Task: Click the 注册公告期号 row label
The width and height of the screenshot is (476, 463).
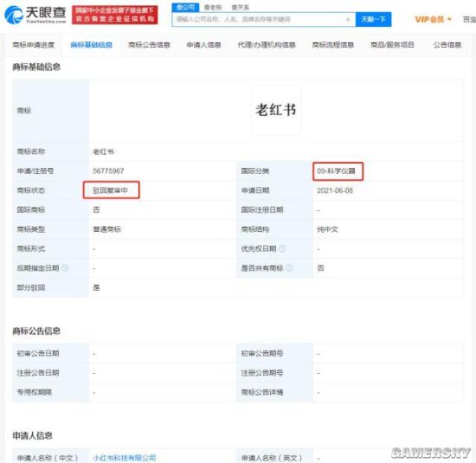Action: [262, 372]
